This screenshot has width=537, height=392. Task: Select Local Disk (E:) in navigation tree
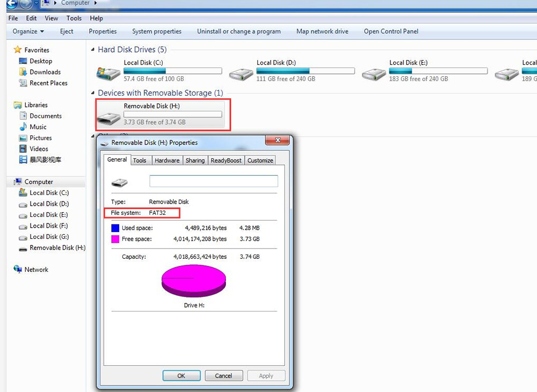point(49,215)
